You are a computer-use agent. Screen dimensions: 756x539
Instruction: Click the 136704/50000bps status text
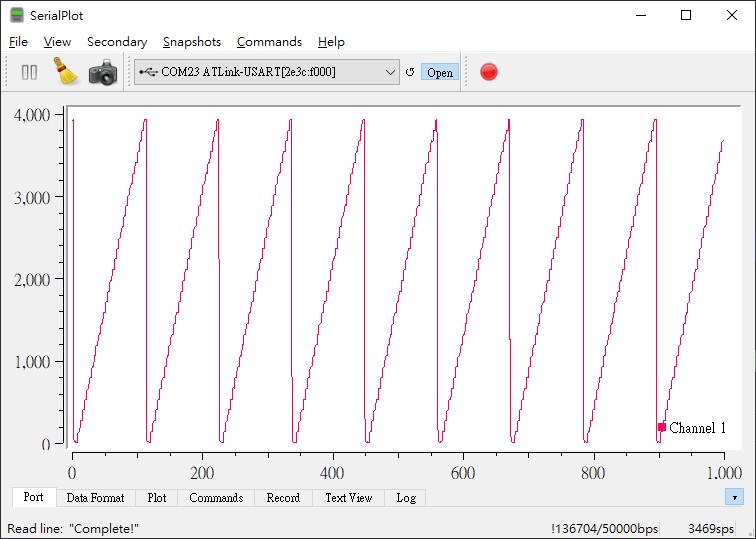[x=605, y=529]
